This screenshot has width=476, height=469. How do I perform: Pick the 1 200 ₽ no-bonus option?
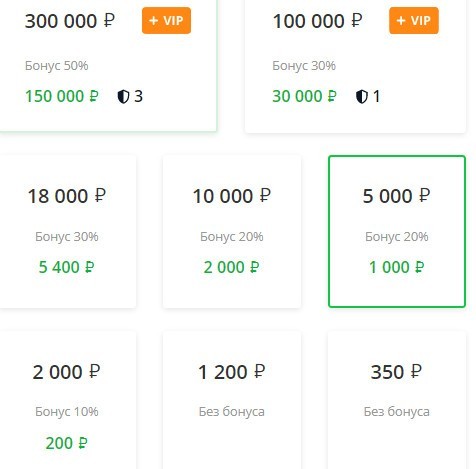[232, 400]
